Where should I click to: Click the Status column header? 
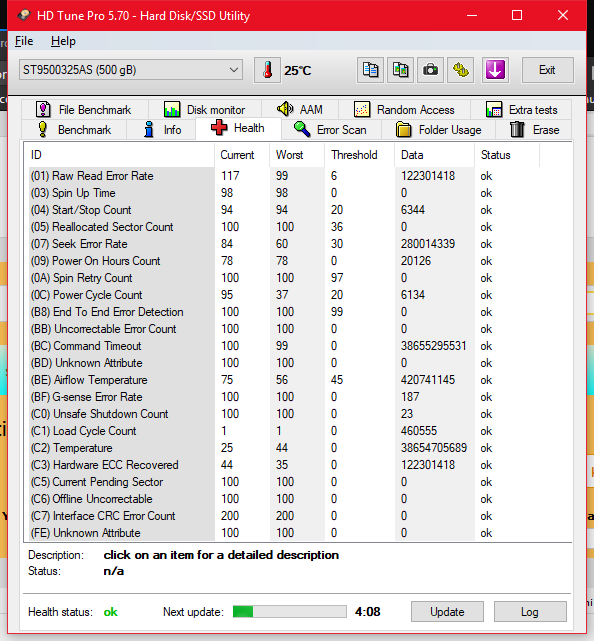507,155
